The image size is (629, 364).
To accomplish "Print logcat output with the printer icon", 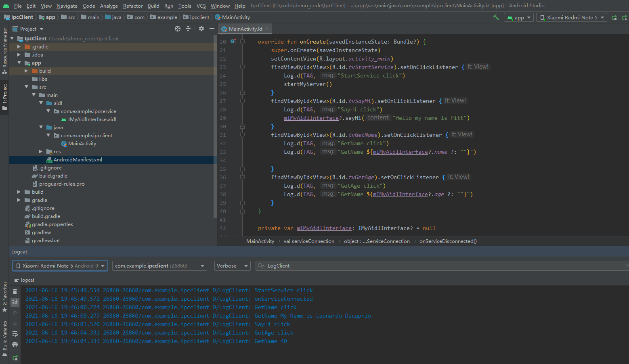I will click(x=15, y=344).
